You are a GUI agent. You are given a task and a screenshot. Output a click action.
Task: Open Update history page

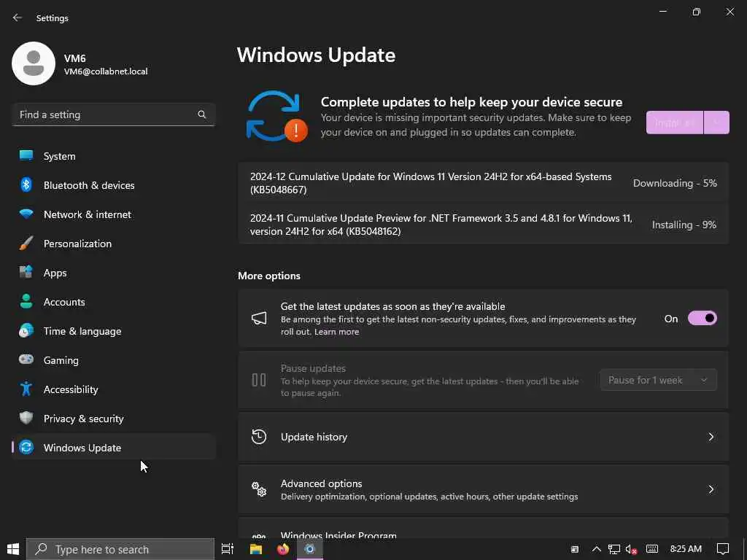click(483, 437)
